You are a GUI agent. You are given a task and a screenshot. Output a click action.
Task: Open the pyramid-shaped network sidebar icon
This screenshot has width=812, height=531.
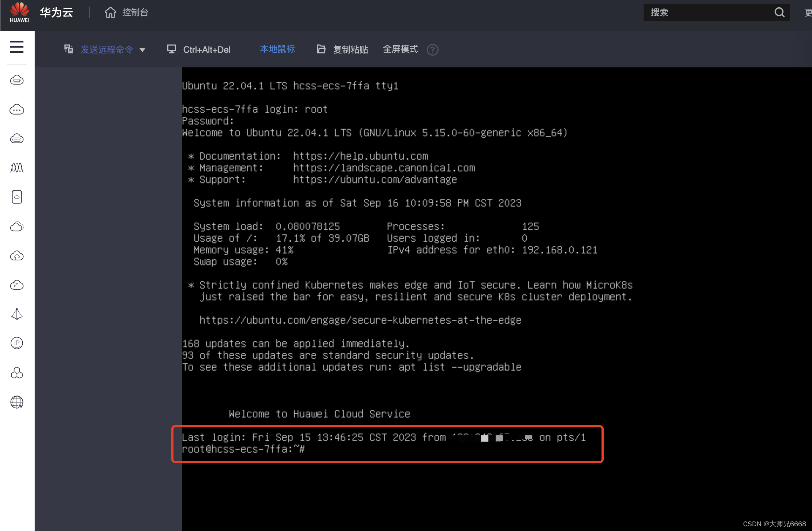(17, 314)
